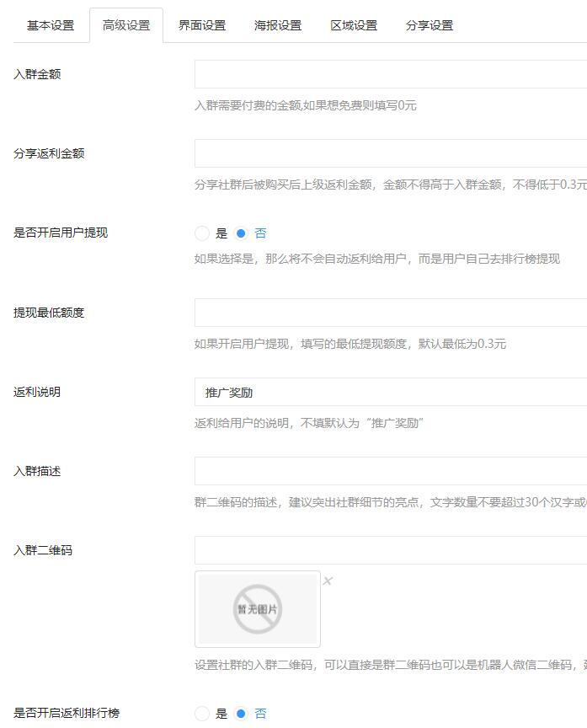Screen dimensions: 587x728
Task: Click the 分享返利金额 input field
Action: (x=391, y=153)
